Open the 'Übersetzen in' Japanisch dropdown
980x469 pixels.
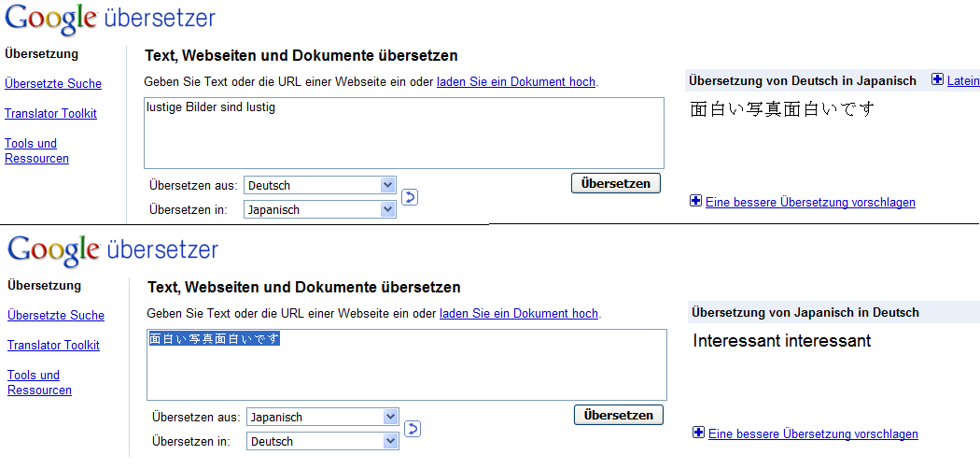pyautogui.click(x=320, y=209)
